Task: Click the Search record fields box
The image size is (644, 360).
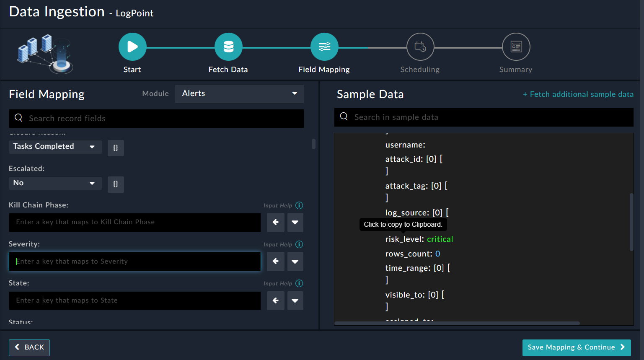Action: 156,119
